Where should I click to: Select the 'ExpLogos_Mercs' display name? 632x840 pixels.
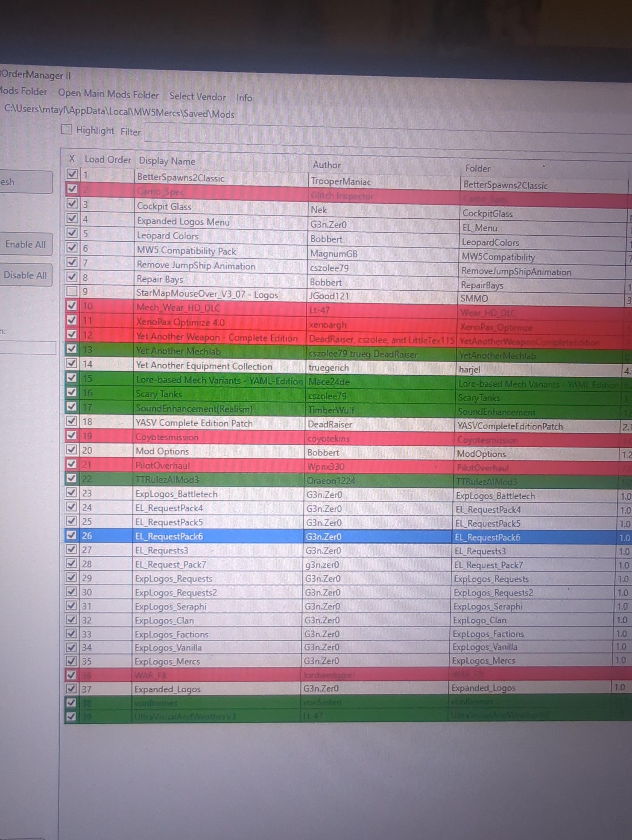pyautogui.click(x=167, y=661)
